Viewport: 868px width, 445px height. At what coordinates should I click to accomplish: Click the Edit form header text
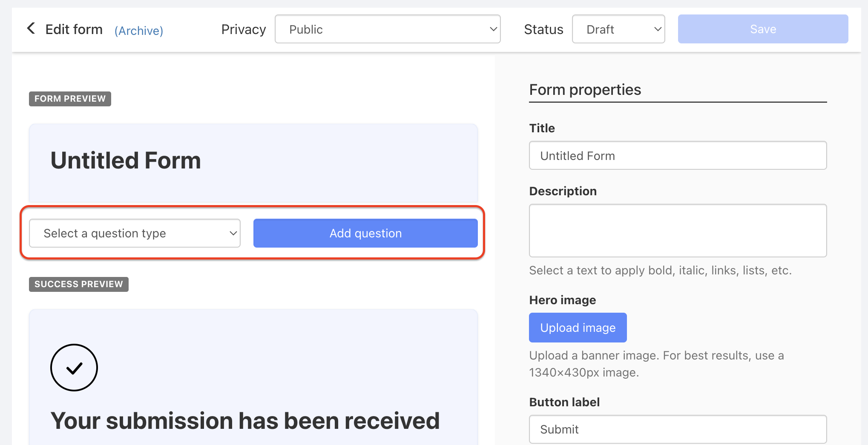(74, 29)
